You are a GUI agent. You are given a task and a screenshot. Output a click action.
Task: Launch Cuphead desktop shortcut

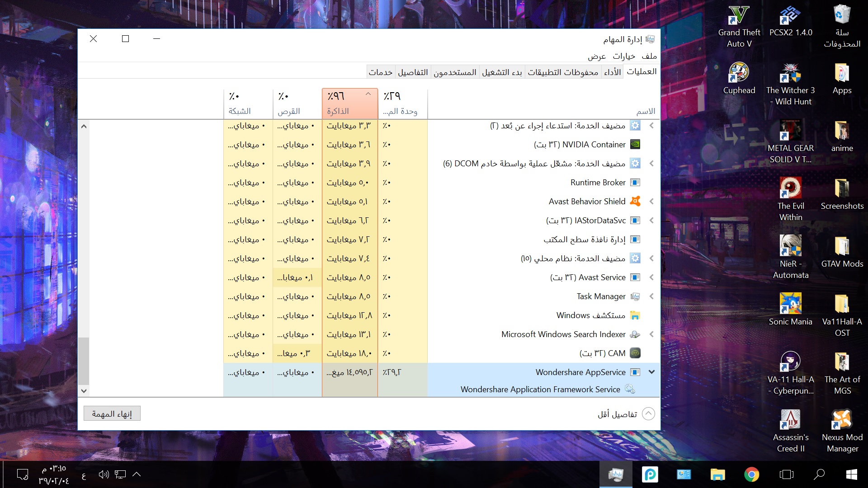click(739, 79)
